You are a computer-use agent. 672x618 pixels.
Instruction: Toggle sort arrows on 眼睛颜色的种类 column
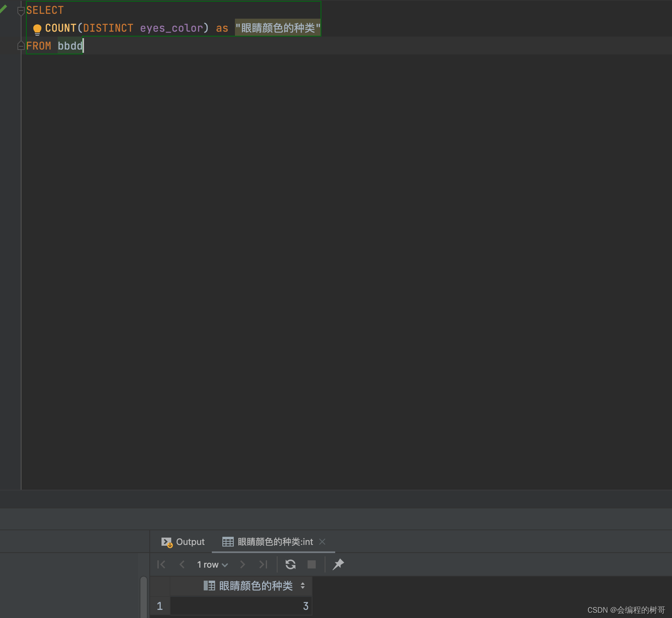coord(303,586)
